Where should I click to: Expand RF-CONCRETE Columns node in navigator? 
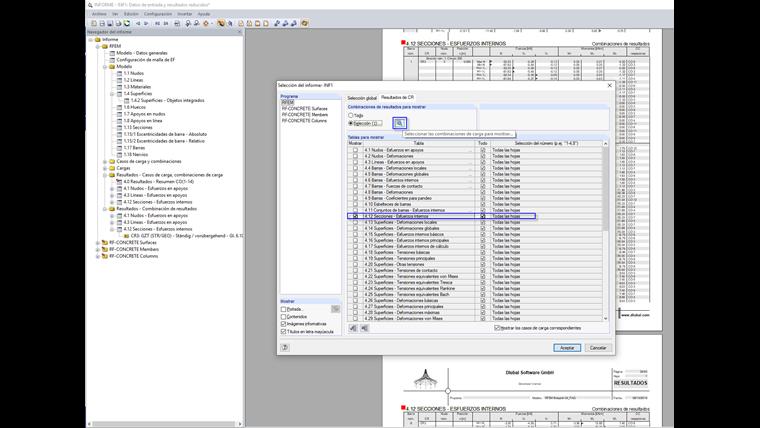coord(98,256)
